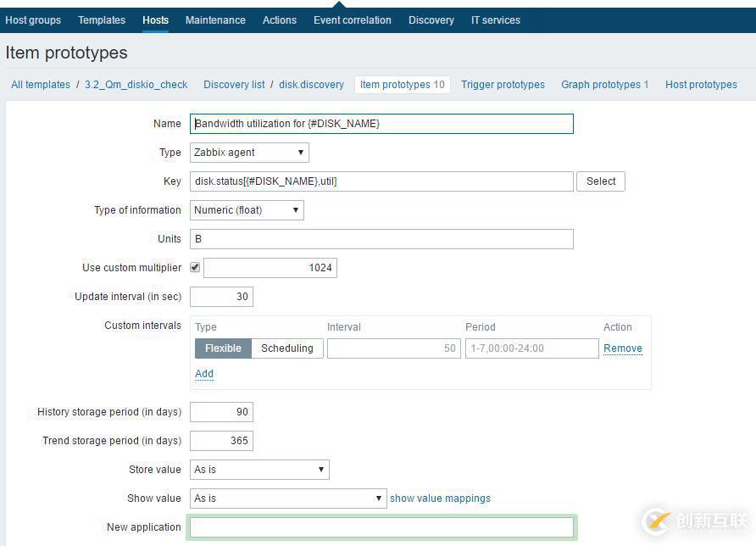Select the Hosts menu item

[155, 20]
